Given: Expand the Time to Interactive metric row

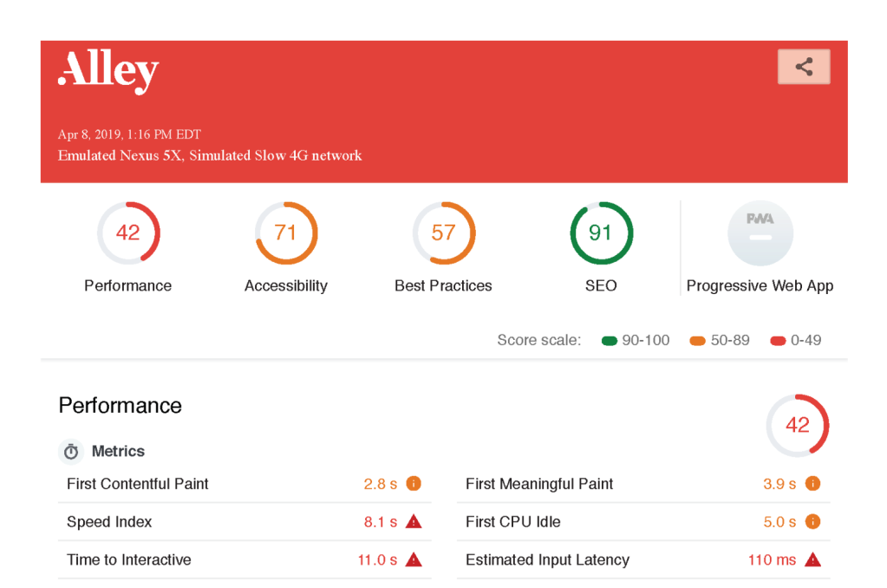Looking at the screenshot, I should click(245, 559).
